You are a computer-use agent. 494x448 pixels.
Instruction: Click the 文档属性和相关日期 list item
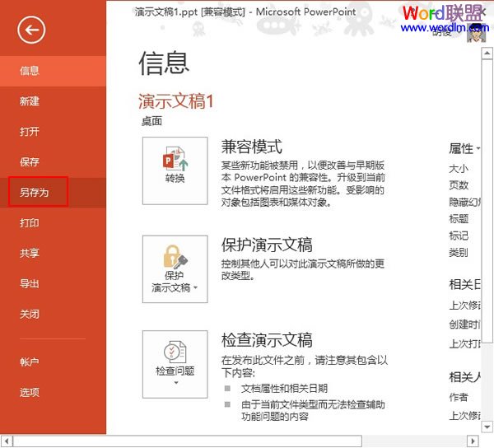coord(285,388)
